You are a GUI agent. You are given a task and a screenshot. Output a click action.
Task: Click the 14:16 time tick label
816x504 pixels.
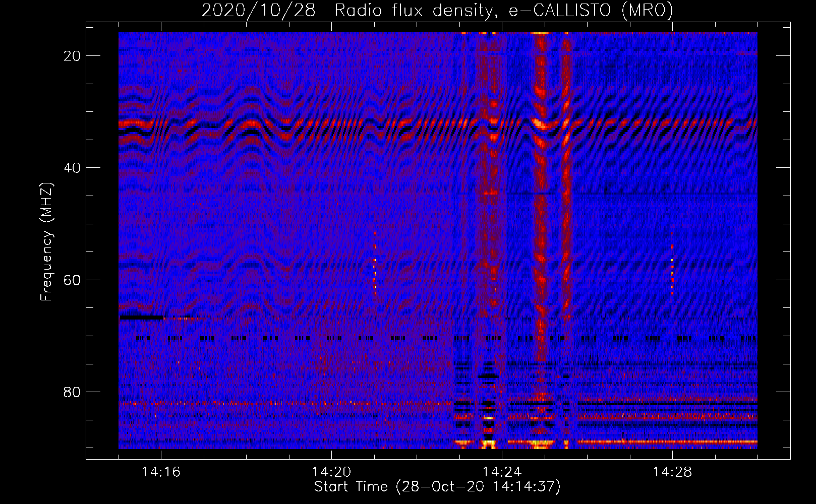click(x=161, y=472)
